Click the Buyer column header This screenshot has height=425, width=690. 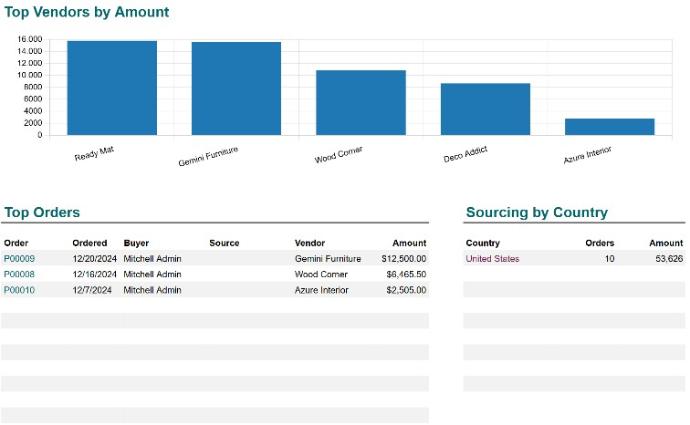[x=136, y=243]
